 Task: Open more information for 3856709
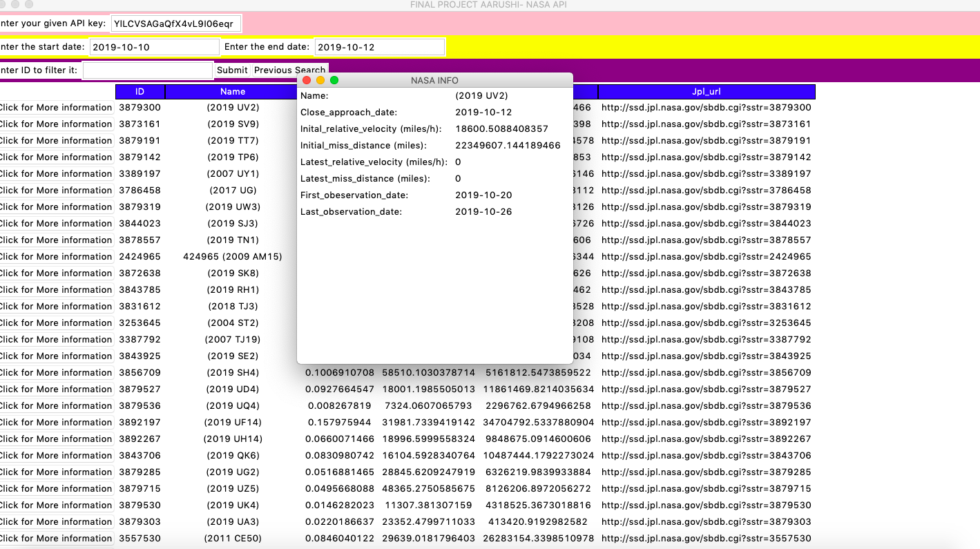[55, 373]
